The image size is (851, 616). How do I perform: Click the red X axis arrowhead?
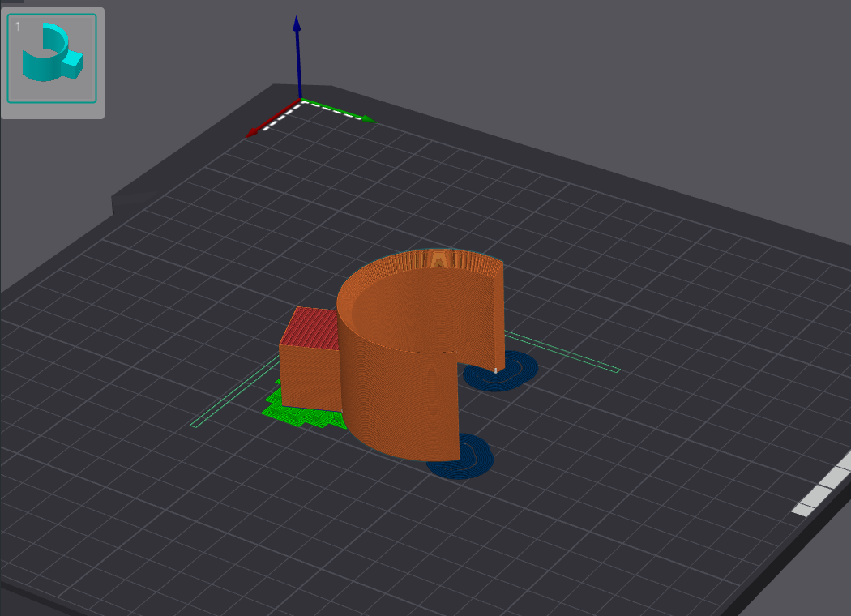click(253, 133)
